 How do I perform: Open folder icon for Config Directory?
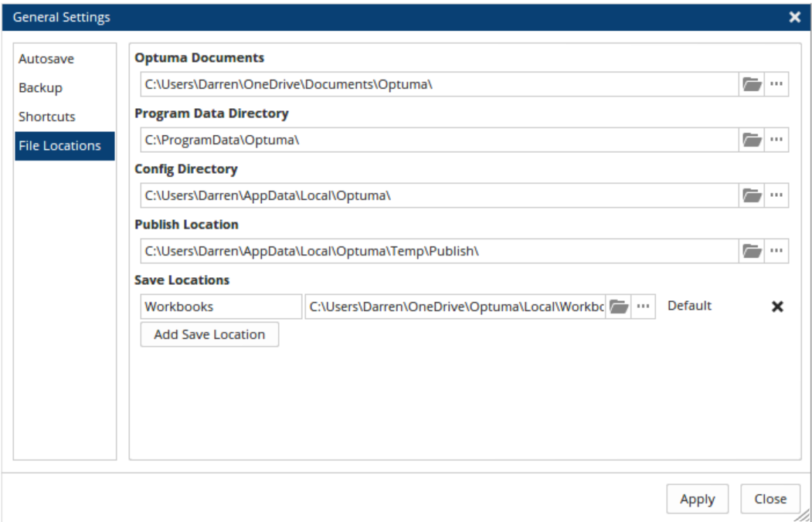pos(752,195)
